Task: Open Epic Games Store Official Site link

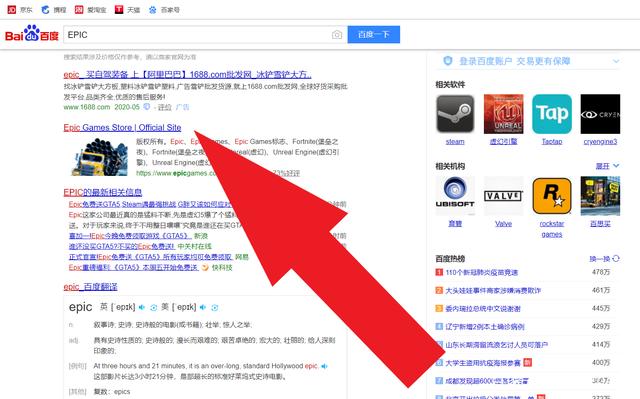Action: [x=122, y=128]
